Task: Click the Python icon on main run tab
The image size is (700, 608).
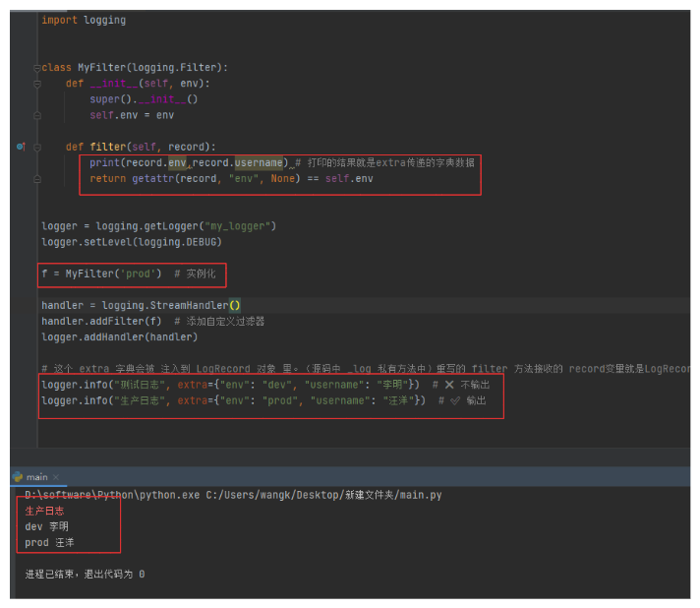Action: (x=19, y=477)
